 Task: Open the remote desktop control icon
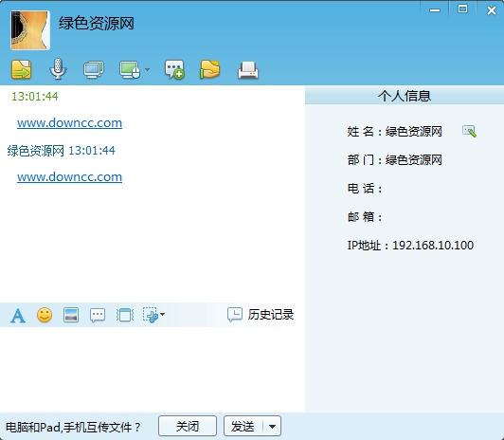click(130, 69)
